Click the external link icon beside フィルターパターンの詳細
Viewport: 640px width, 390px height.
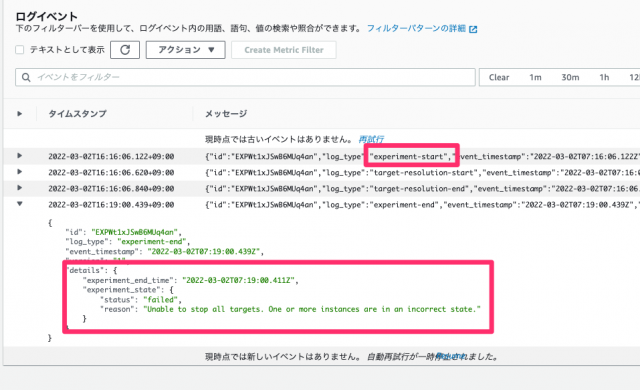[x=473, y=29]
